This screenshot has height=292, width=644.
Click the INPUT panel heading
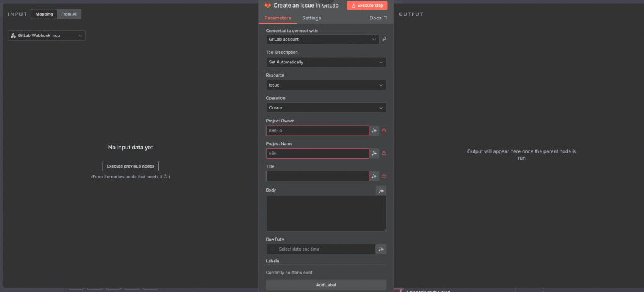18,14
